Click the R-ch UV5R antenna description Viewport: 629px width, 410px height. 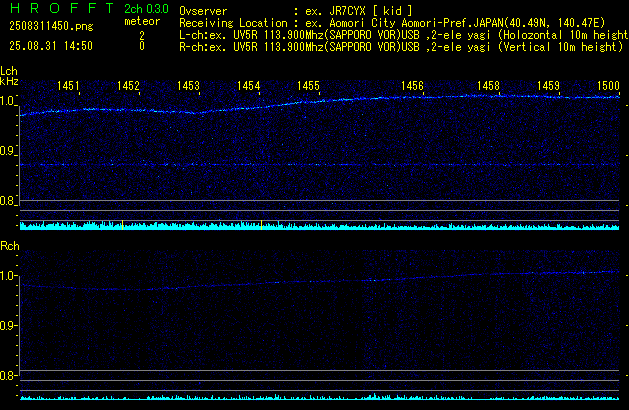401,47
